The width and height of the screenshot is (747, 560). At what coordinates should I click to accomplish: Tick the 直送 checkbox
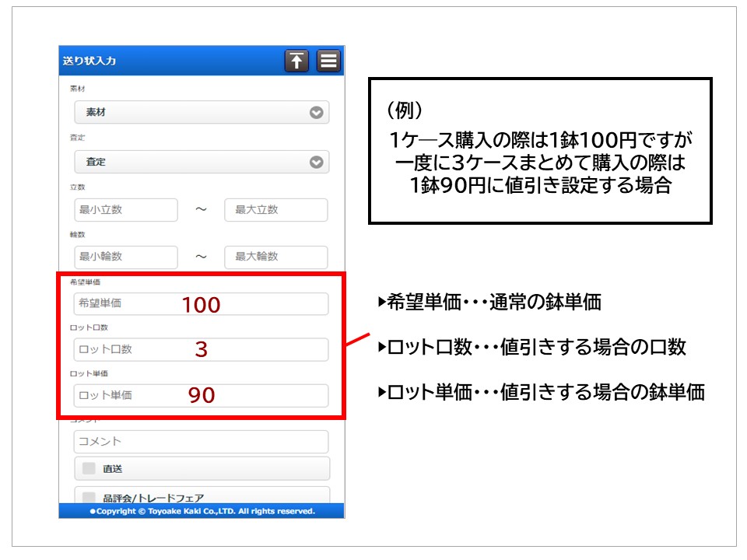point(89,469)
